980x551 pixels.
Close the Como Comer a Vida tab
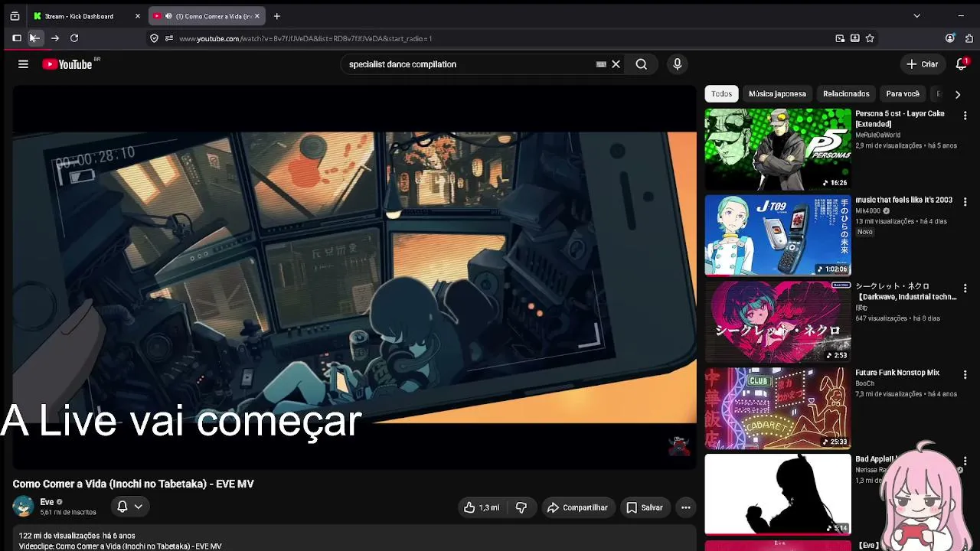point(257,16)
